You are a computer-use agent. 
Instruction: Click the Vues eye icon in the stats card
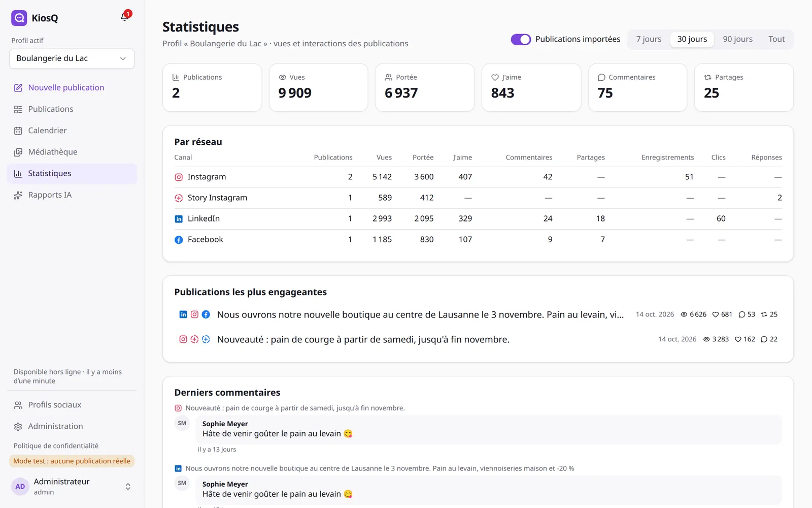283,77
